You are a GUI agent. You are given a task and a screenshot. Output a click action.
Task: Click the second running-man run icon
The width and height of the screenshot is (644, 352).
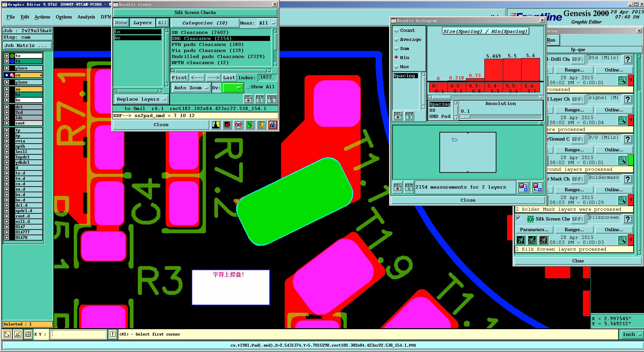[532, 240]
